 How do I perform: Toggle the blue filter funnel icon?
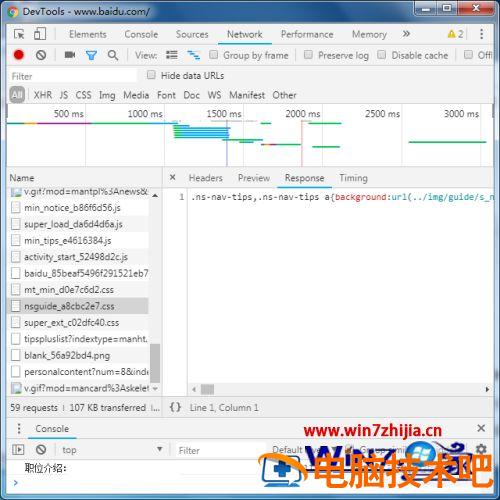(91, 55)
